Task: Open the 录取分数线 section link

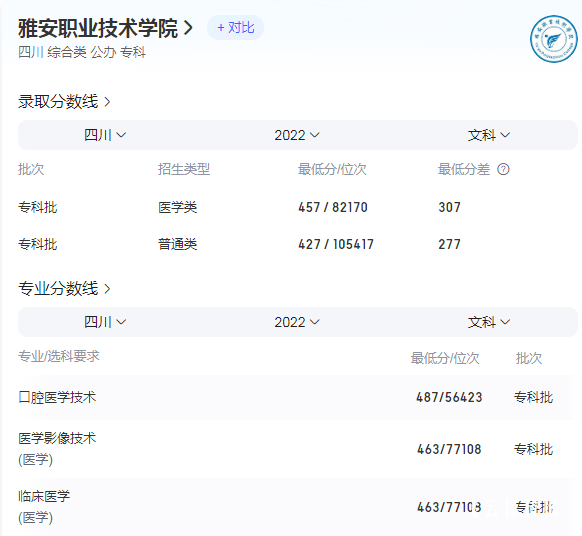Action: 64,101
